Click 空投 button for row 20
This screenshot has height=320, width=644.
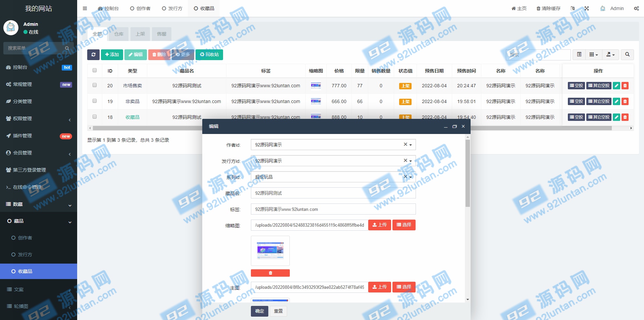pos(576,86)
